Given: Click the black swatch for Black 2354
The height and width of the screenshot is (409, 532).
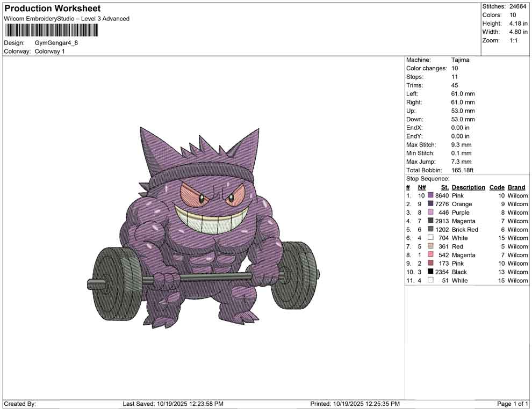Looking at the screenshot, I should click(x=430, y=272).
